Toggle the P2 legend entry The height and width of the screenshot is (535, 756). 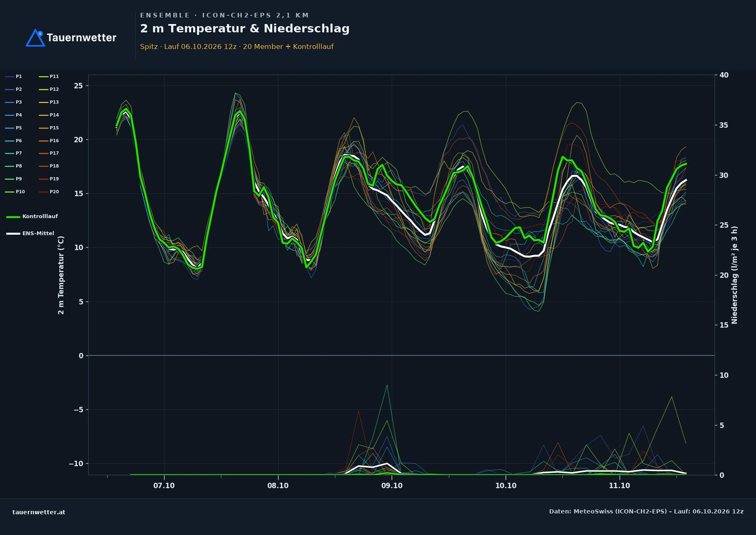(14, 89)
